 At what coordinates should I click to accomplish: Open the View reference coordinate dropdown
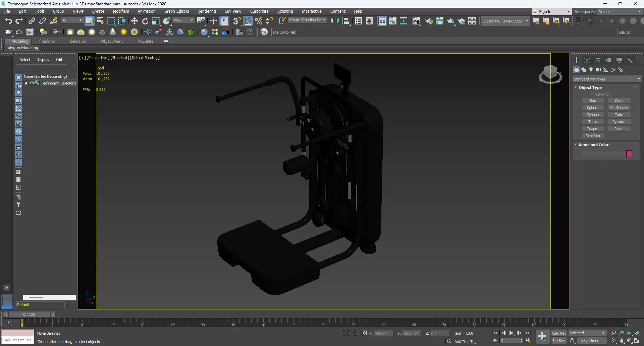[x=183, y=20]
